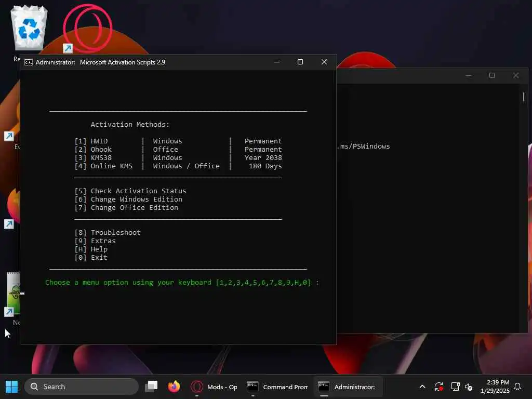Screen dimensions: 532x399
Task: Click the 'Activation Methods:' heading
Action: pyautogui.click(x=130, y=125)
